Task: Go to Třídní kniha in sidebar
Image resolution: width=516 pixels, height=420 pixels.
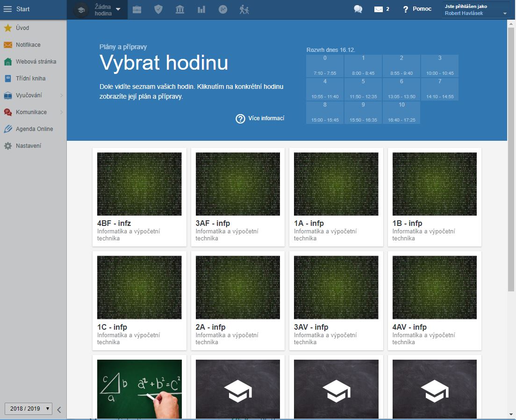Action: pos(30,79)
